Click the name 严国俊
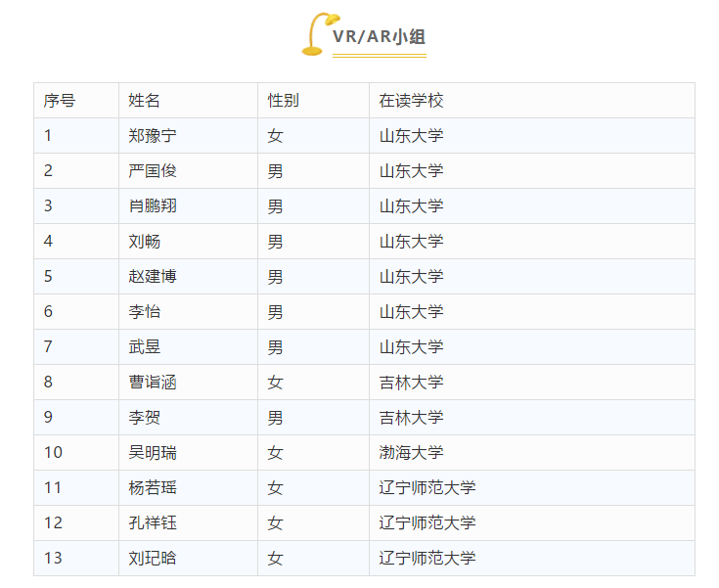Image resolution: width=719 pixels, height=588 pixels. (153, 171)
